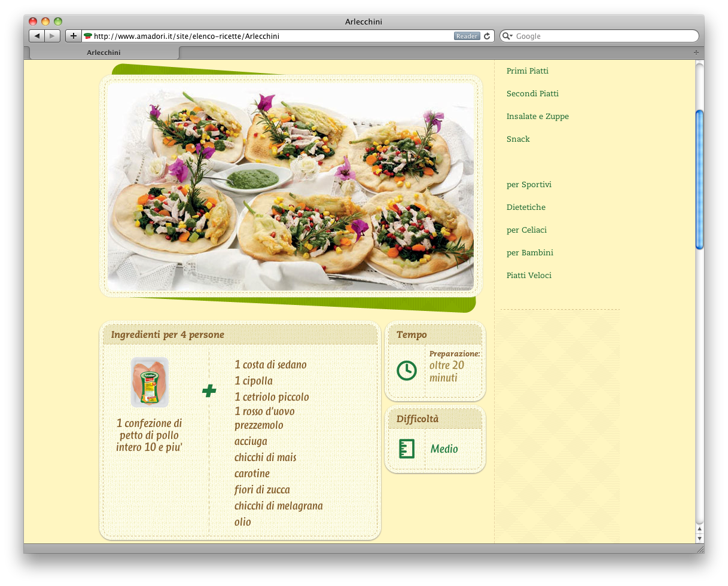The image size is (728, 586).
Task: Click the green plus icon between ingredients
Action: coord(209,391)
